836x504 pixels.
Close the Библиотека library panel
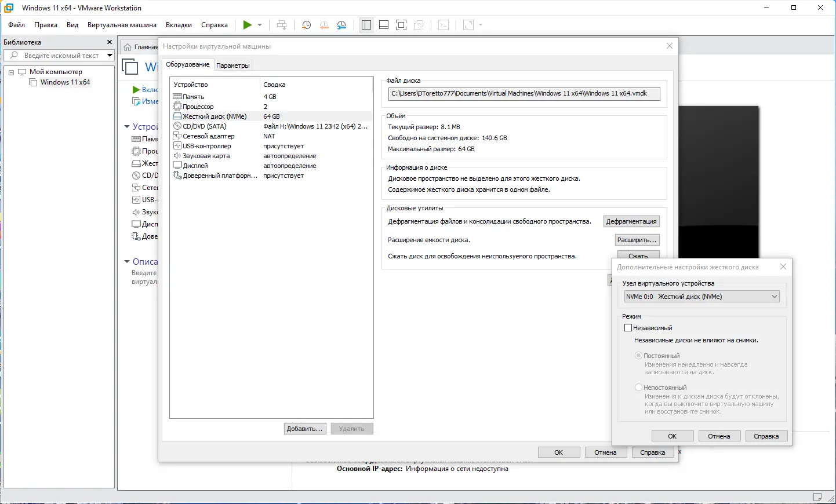(110, 42)
